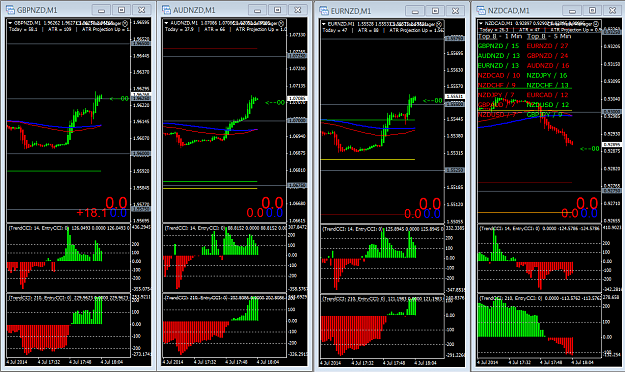Close the EURNZD,M1 chart window
The width and height of the screenshot is (625, 372).
pos(455,11)
